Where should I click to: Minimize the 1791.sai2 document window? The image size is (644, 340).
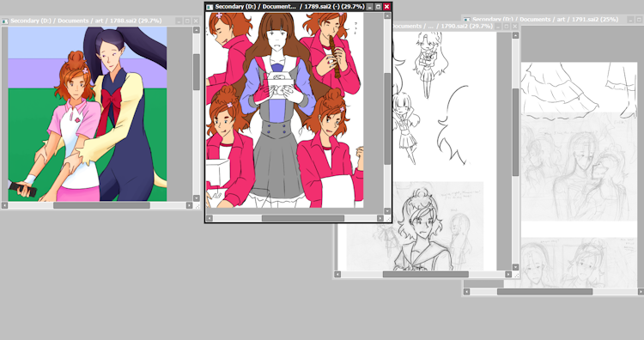point(631,20)
